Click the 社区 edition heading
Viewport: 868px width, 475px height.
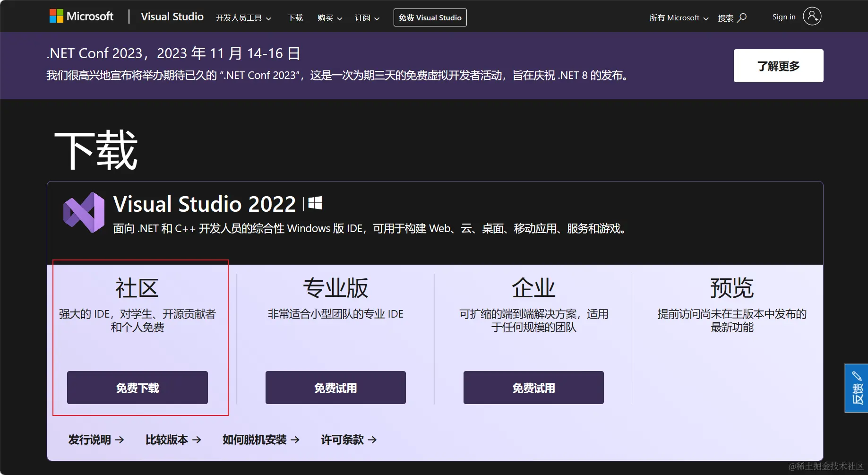coord(137,288)
